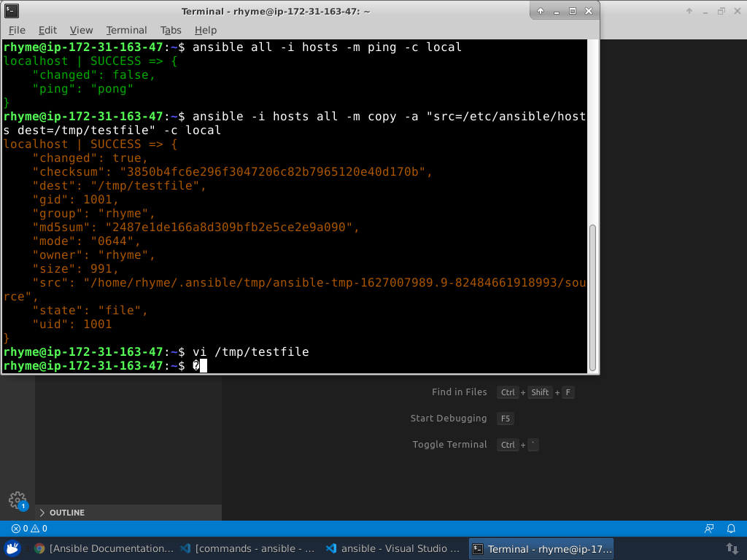Image resolution: width=747 pixels, height=560 pixels.
Task: Click the "vi /tmp/testfile" command text
Action: [251, 352]
